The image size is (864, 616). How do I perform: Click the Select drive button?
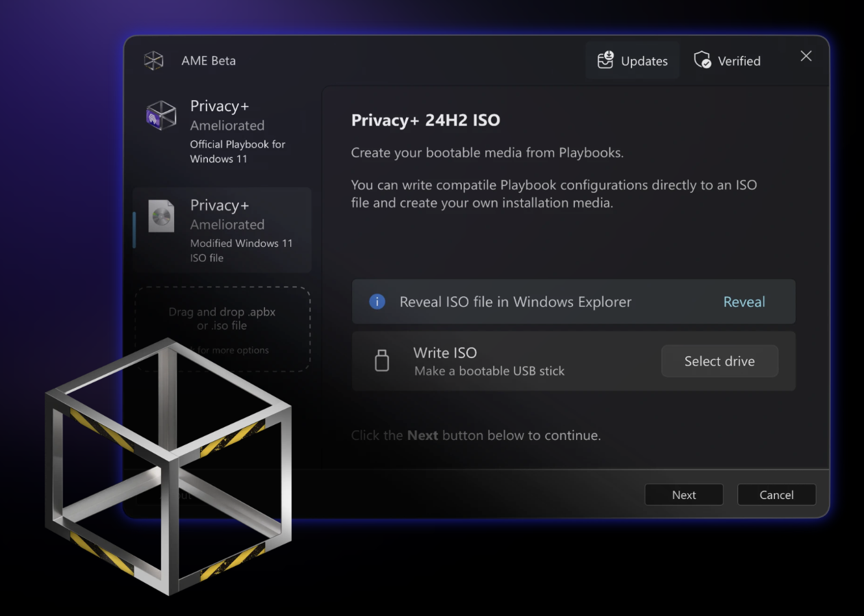click(x=719, y=361)
